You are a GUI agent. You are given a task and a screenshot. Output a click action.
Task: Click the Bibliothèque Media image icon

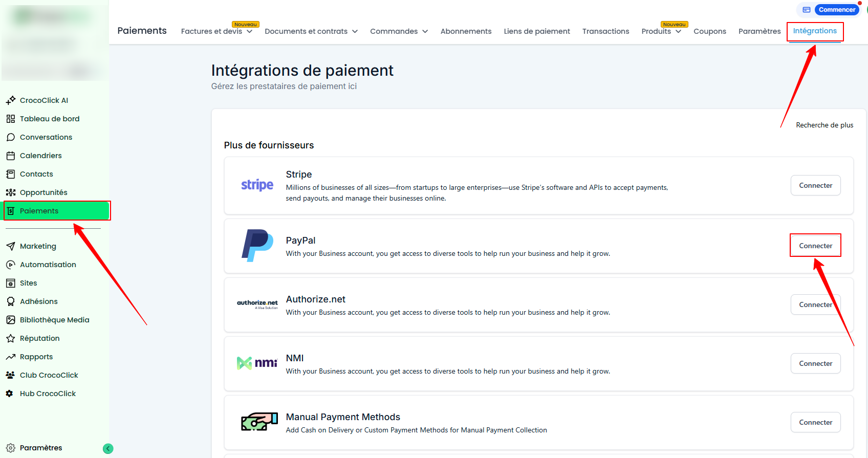click(x=11, y=320)
